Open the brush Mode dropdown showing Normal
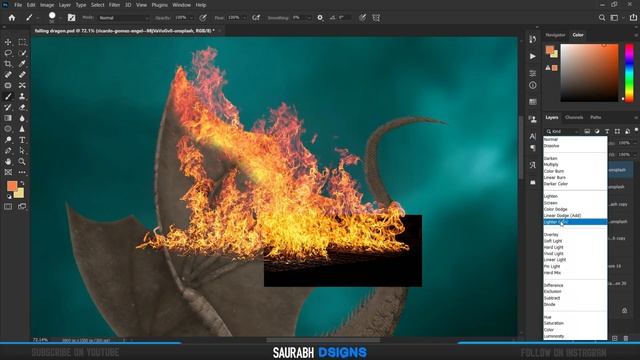640x360 pixels. click(124, 18)
